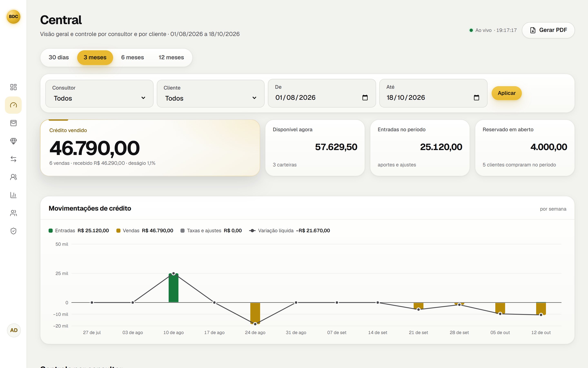
Task: Click the gold bar at 05 de out
Action: (x=500, y=308)
